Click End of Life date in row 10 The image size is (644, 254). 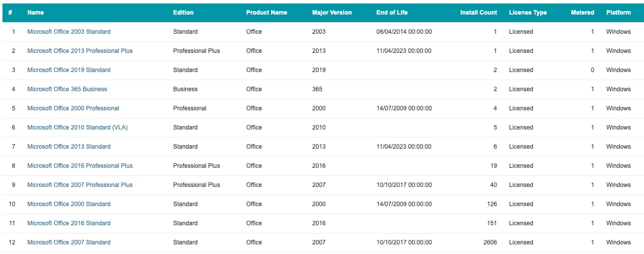click(404, 204)
